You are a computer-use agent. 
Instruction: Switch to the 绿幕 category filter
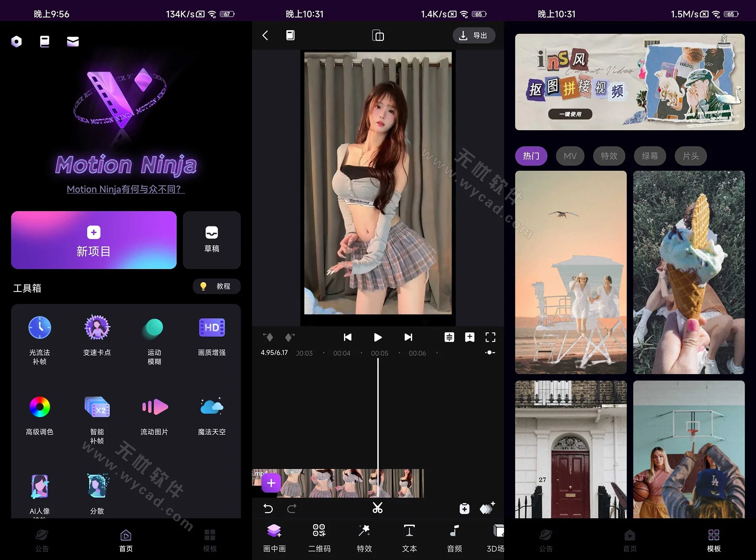coord(649,156)
